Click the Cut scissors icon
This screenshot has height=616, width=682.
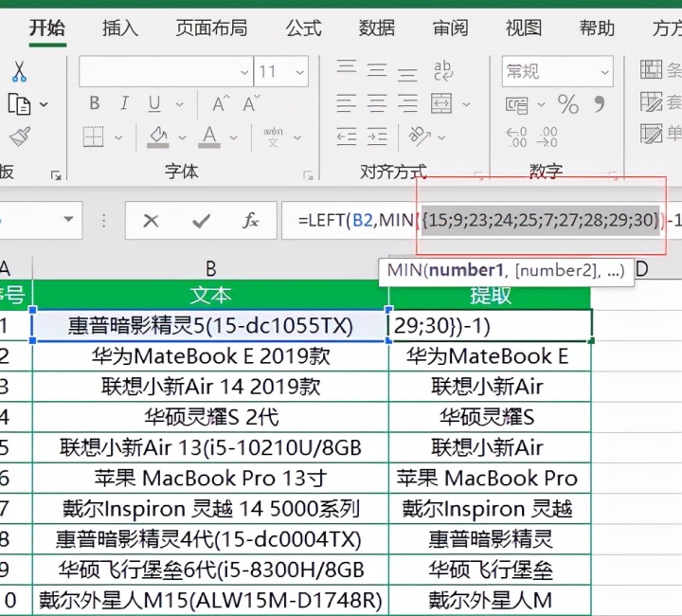point(19,71)
